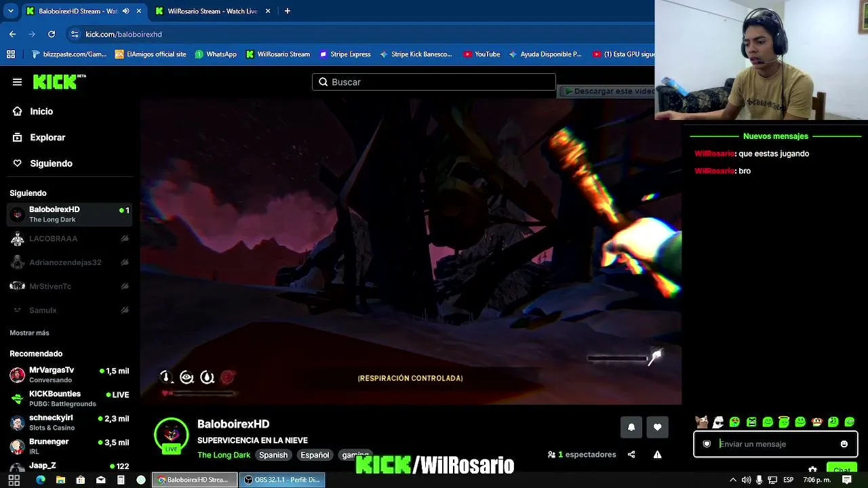Report stream using the warning icon
The width and height of the screenshot is (868, 488).
(x=657, y=455)
